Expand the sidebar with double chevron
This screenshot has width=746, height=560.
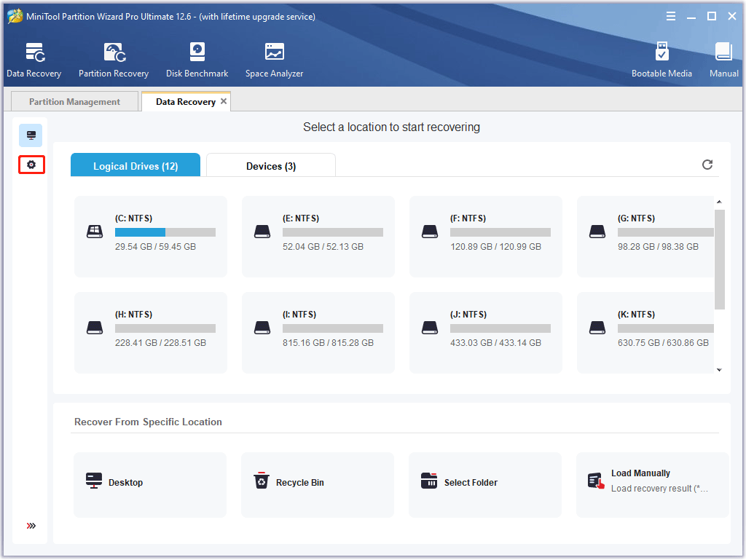point(31,525)
